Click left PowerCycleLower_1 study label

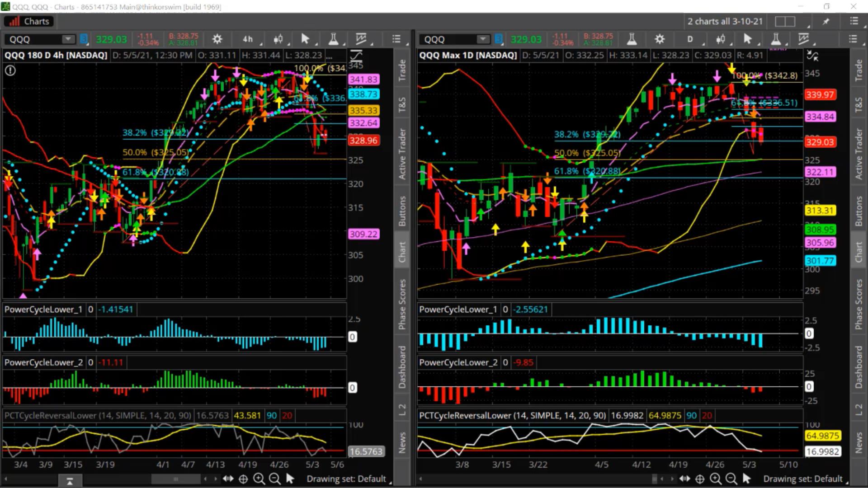[43, 310]
